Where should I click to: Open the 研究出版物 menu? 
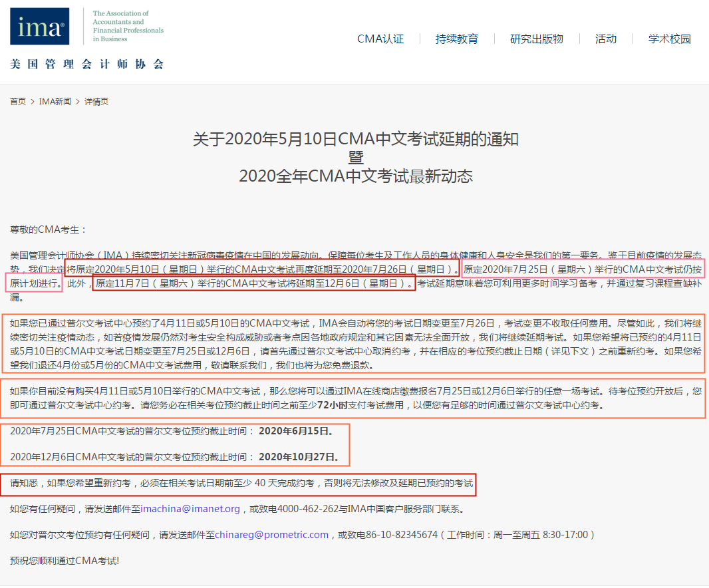click(x=536, y=39)
